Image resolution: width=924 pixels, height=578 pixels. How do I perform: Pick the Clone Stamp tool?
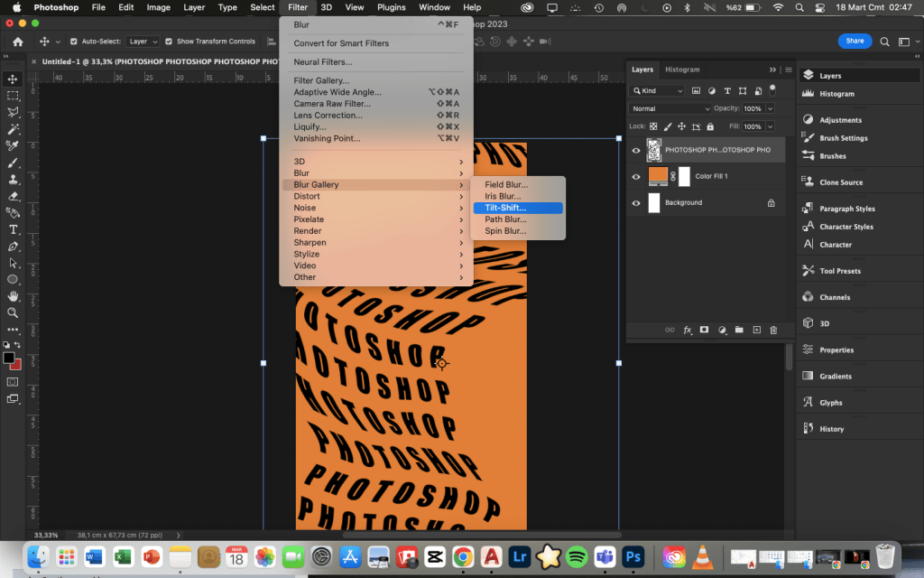tap(13, 180)
